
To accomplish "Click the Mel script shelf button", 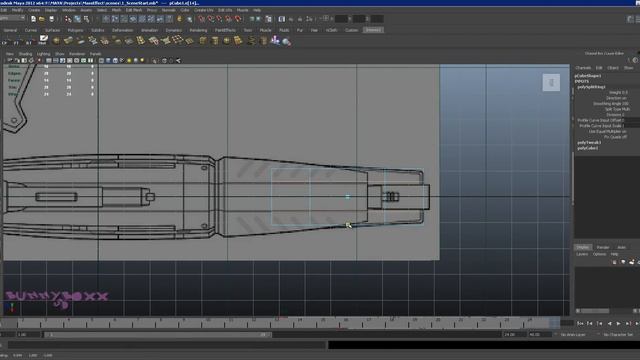I will [x=43, y=40].
